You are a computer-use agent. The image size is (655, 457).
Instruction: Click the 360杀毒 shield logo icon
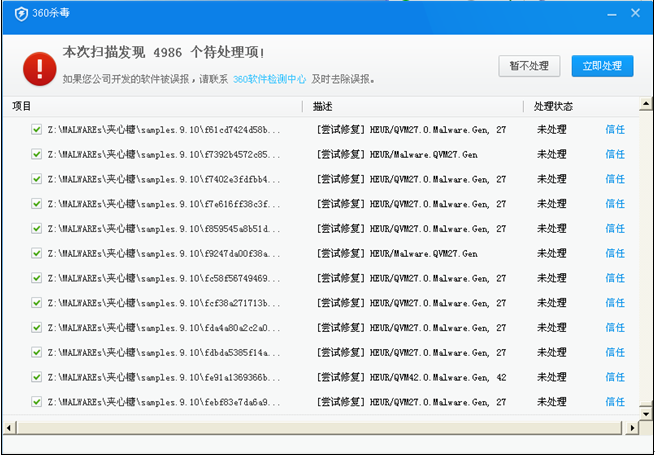pyautogui.click(x=21, y=14)
